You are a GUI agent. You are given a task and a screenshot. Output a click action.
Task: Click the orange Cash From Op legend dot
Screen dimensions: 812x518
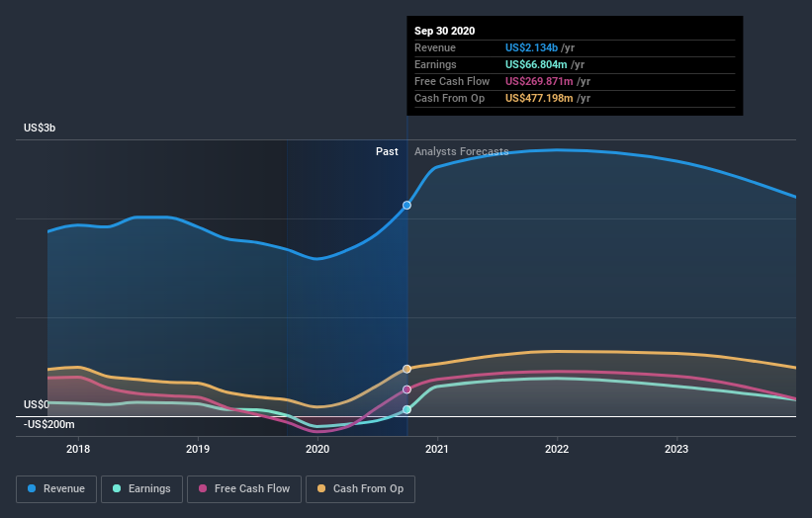tap(321, 488)
